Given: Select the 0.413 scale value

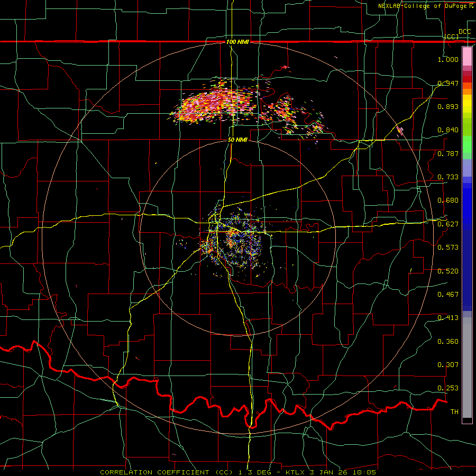Looking at the screenshot, I should coord(448,318).
